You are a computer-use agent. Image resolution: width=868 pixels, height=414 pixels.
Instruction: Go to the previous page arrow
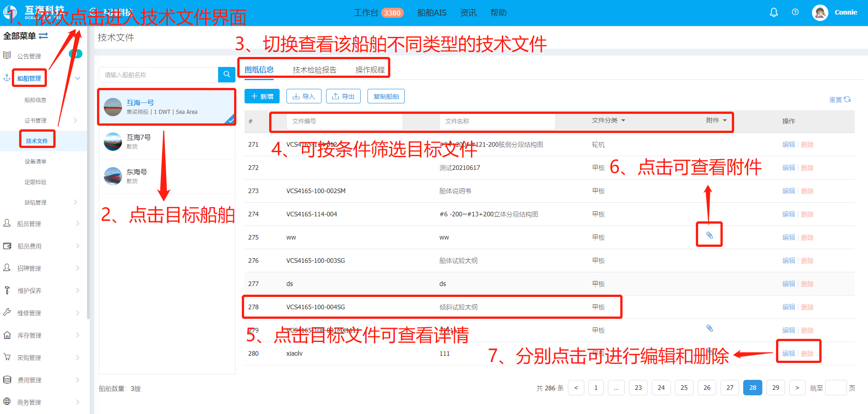pos(576,388)
